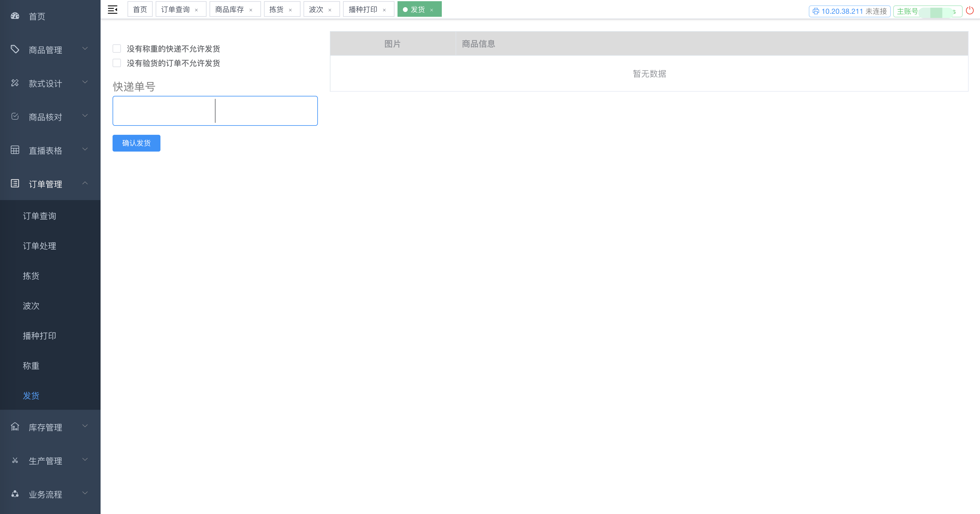
Task: Click the scissors icon for 生产管理
Action: tap(15, 460)
